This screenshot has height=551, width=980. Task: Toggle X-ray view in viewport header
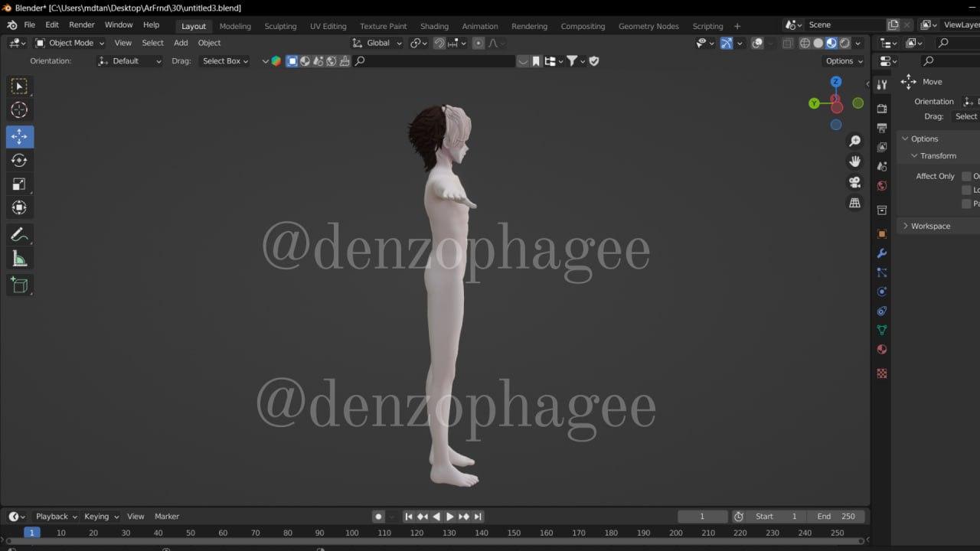tap(786, 43)
